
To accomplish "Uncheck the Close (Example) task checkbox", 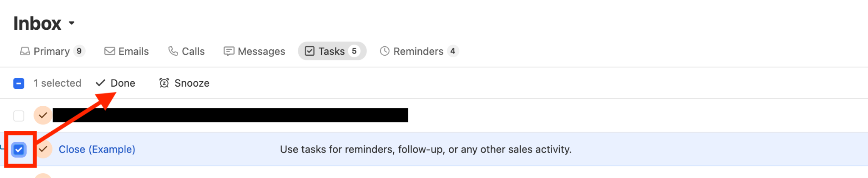I will click(19, 150).
